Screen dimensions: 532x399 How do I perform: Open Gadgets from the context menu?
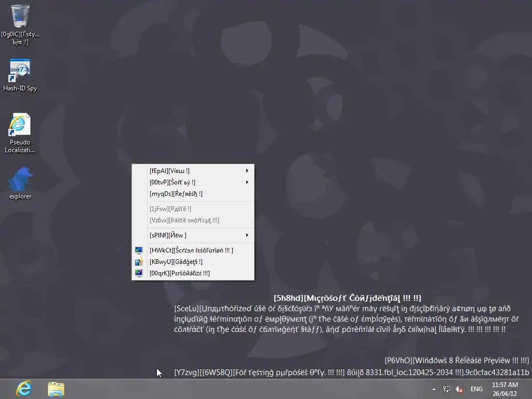[x=193, y=262]
